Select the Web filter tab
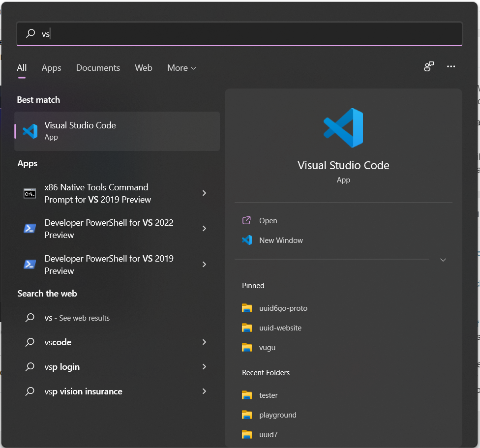This screenshot has width=480, height=448. point(143,68)
